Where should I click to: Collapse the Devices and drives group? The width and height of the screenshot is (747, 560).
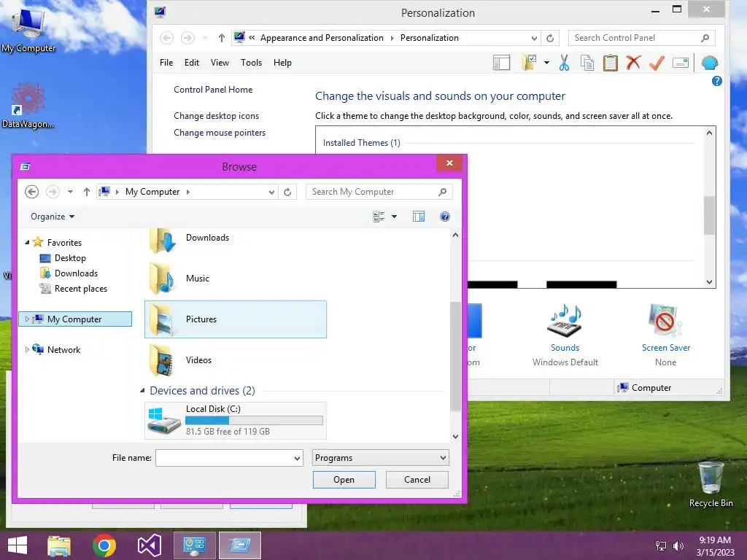pyautogui.click(x=142, y=391)
